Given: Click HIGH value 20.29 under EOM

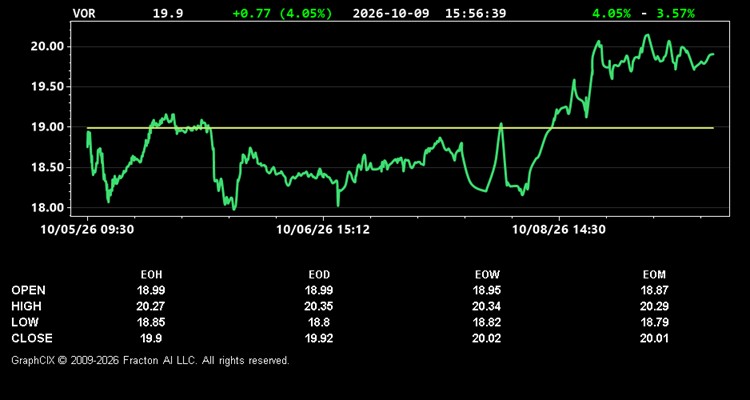Looking at the screenshot, I should (x=654, y=306).
